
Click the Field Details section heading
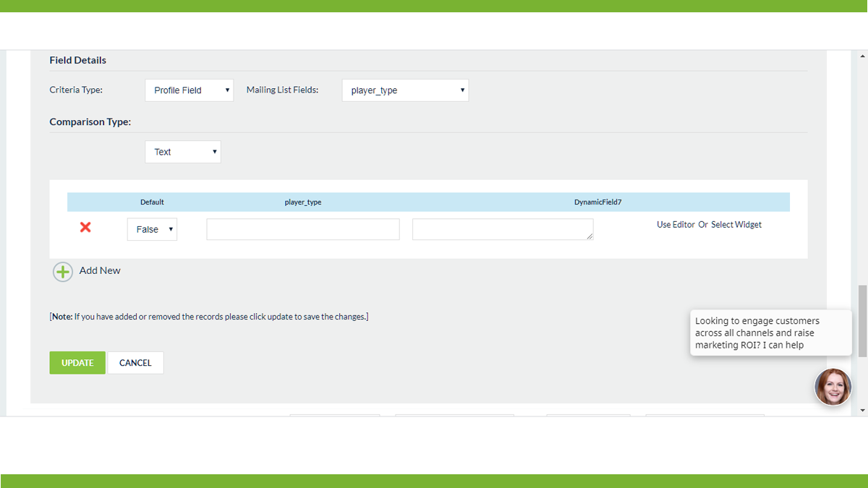(77, 60)
